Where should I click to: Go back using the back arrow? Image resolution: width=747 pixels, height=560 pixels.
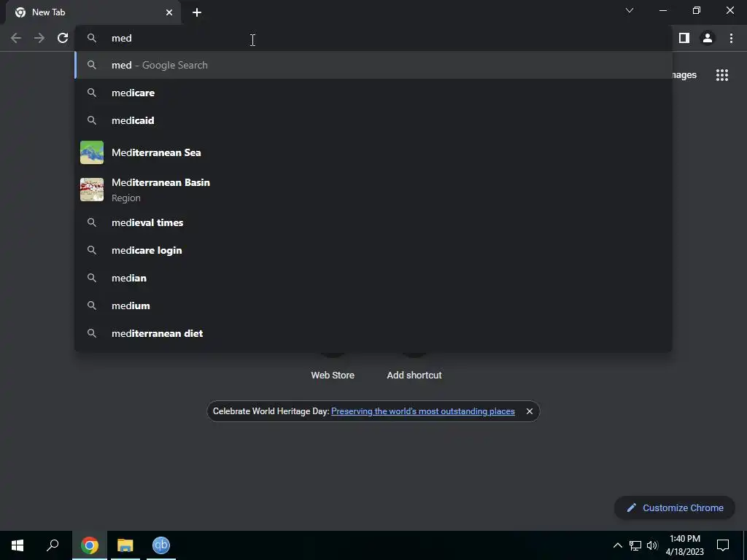click(16, 38)
